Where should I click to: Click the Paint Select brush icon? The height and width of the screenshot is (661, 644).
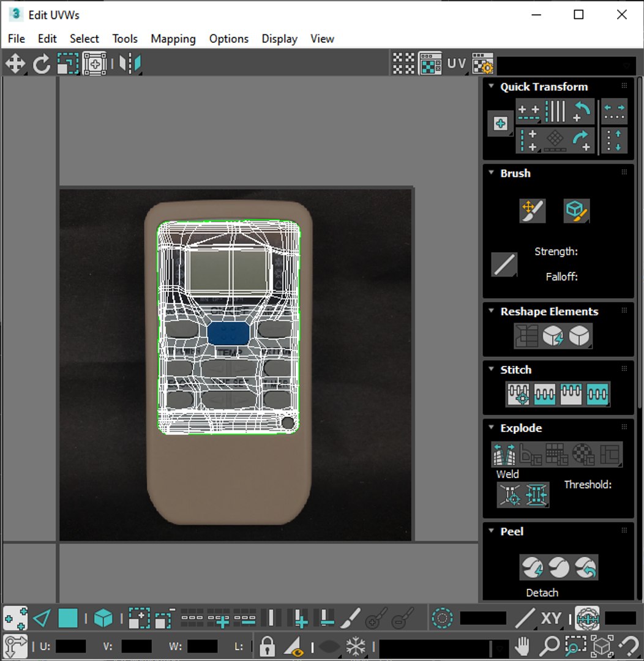[351, 618]
